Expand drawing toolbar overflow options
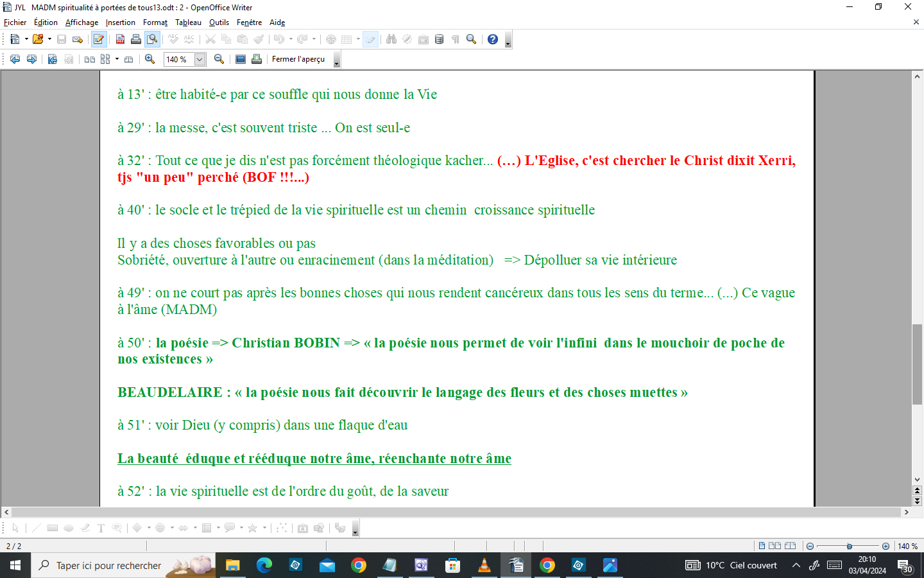Screen dimensions: 924x578 click(x=355, y=529)
